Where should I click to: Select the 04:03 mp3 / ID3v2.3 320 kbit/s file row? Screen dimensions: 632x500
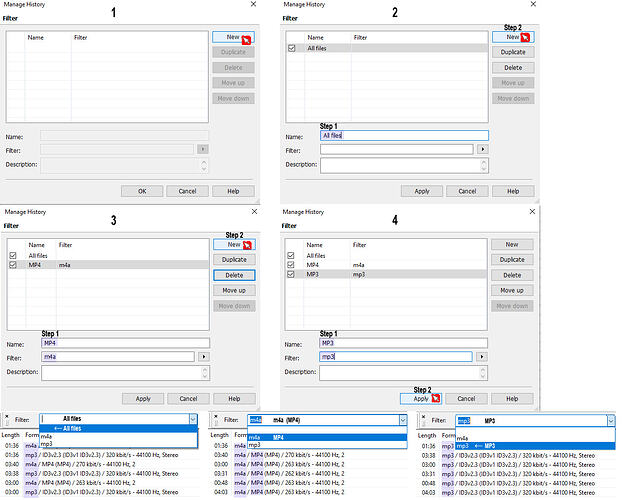508,492
